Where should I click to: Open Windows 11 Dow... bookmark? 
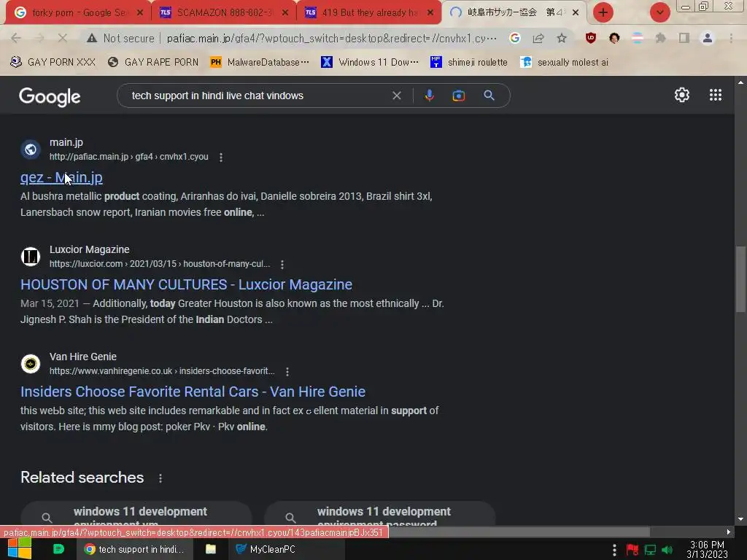point(370,63)
